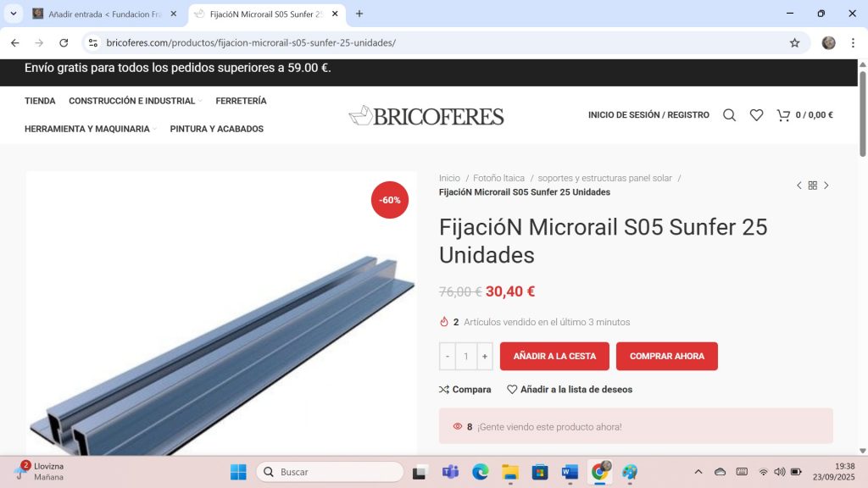
Task: Go to the next product arrow
Action: (x=826, y=186)
